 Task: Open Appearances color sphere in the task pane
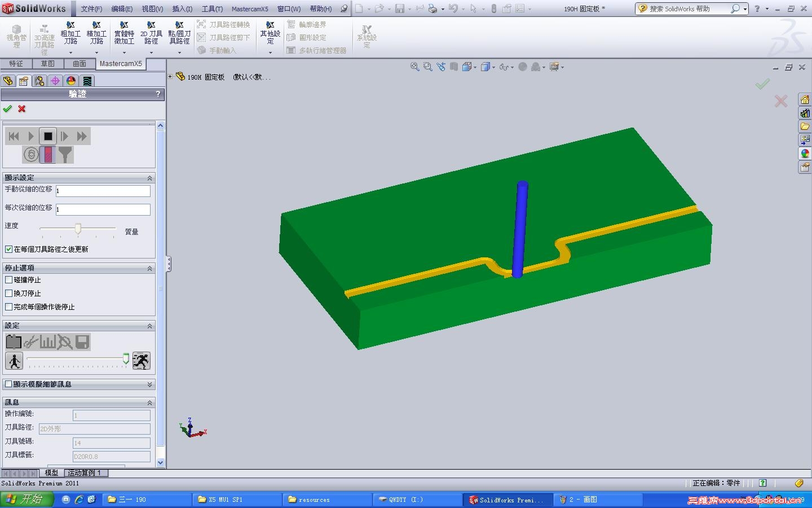click(x=805, y=154)
